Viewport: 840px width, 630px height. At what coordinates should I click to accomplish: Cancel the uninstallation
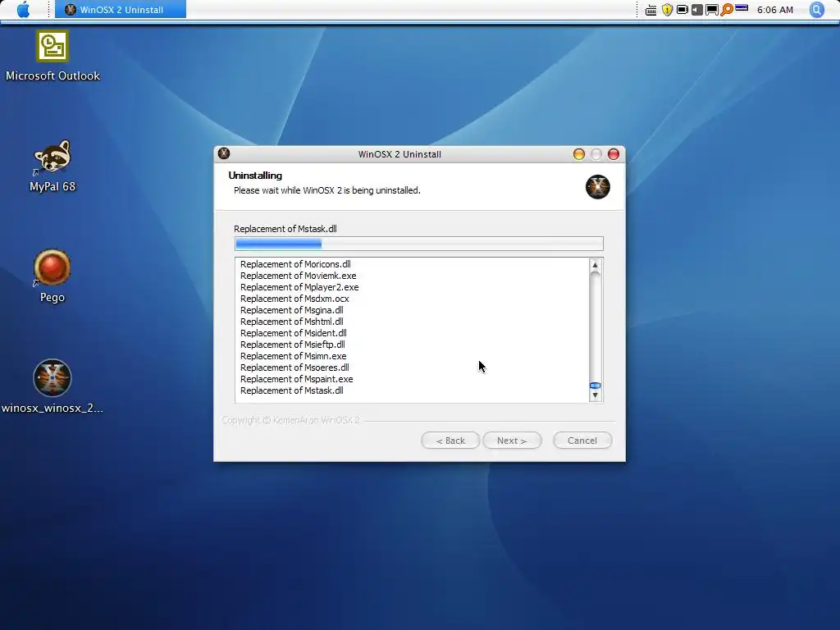point(582,441)
